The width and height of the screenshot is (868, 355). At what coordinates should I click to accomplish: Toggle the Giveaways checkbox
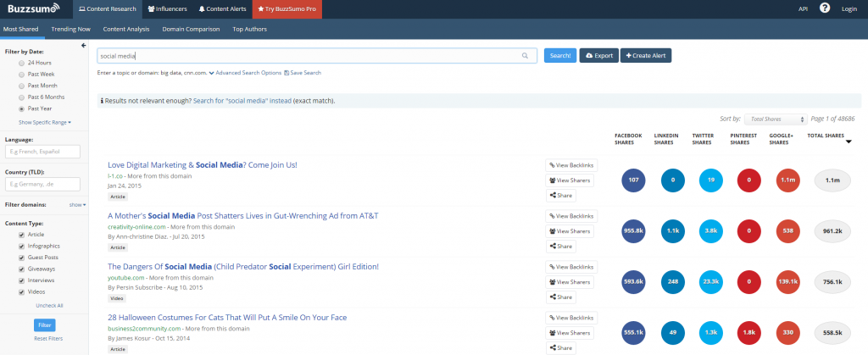21,269
